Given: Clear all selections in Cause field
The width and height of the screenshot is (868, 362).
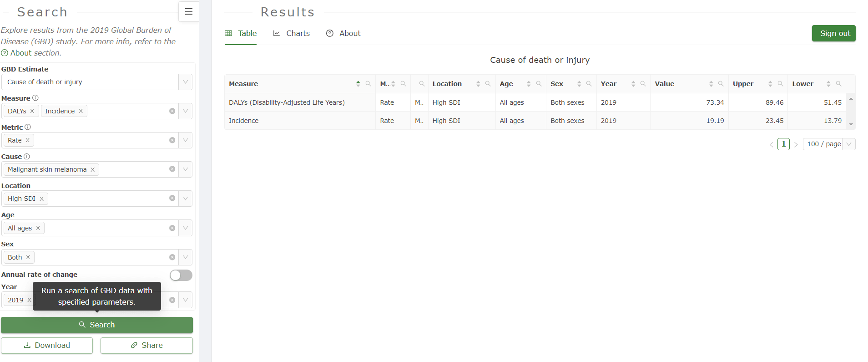Looking at the screenshot, I should point(172,169).
